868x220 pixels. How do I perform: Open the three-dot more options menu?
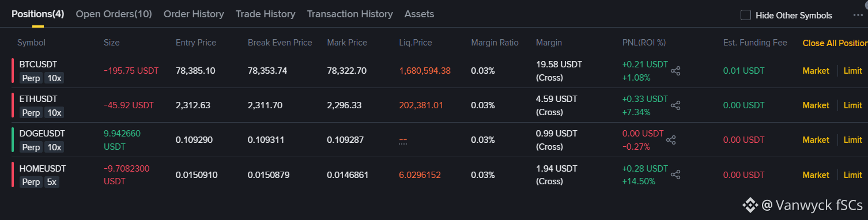click(858, 16)
